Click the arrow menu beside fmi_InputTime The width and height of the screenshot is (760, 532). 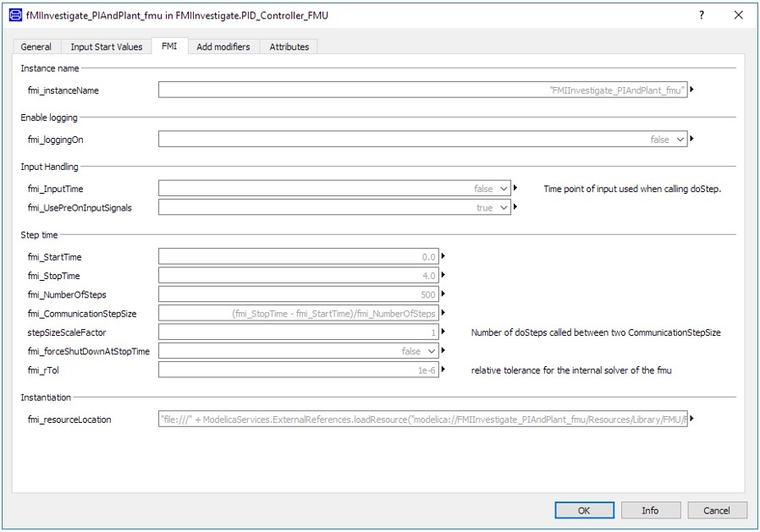pyautogui.click(x=515, y=188)
